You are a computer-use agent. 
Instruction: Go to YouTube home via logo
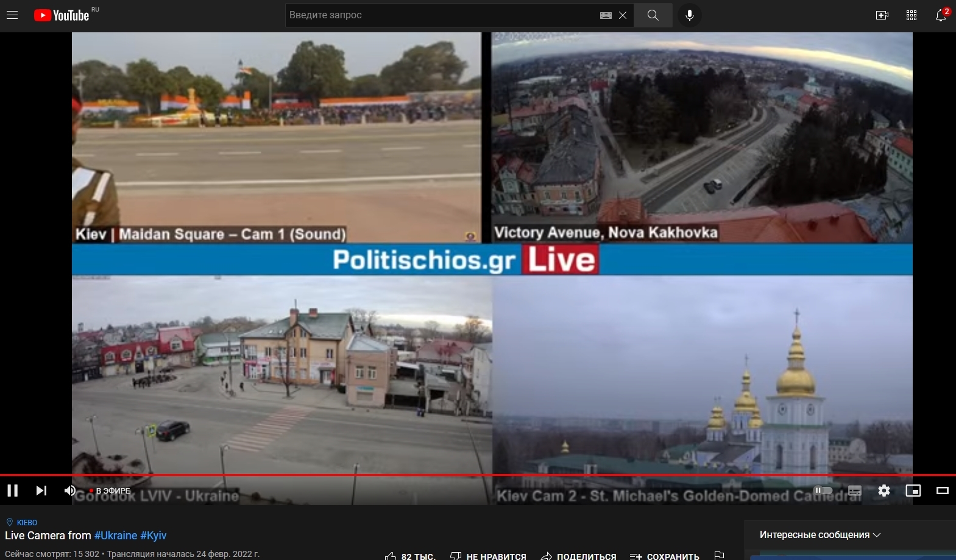[62, 15]
